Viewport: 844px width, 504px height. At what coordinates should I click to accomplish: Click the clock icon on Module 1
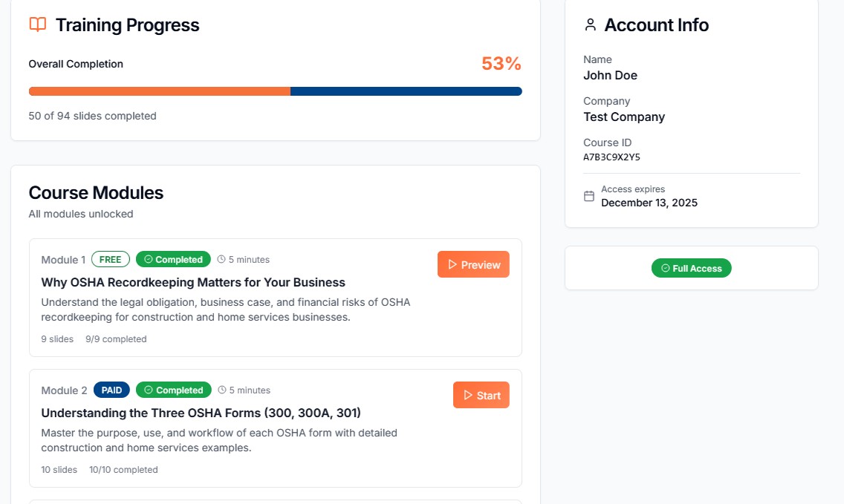(x=221, y=259)
